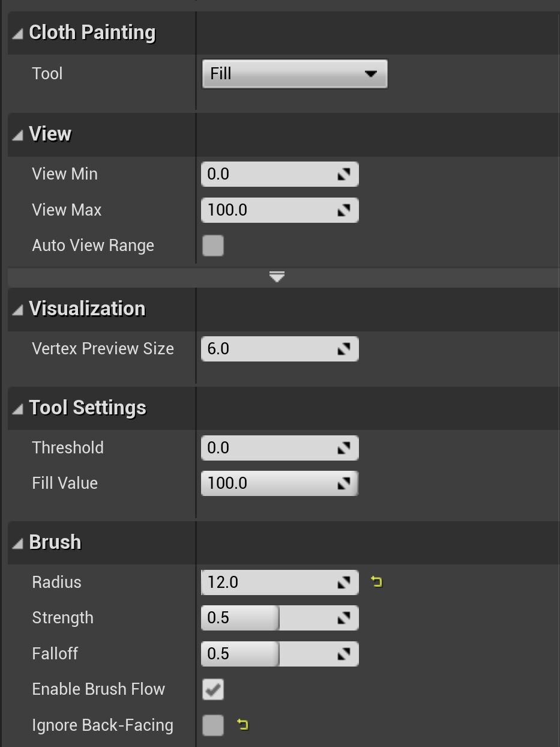
Task: Click spin arrow icon in Strength field
Action: (x=343, y=618)
